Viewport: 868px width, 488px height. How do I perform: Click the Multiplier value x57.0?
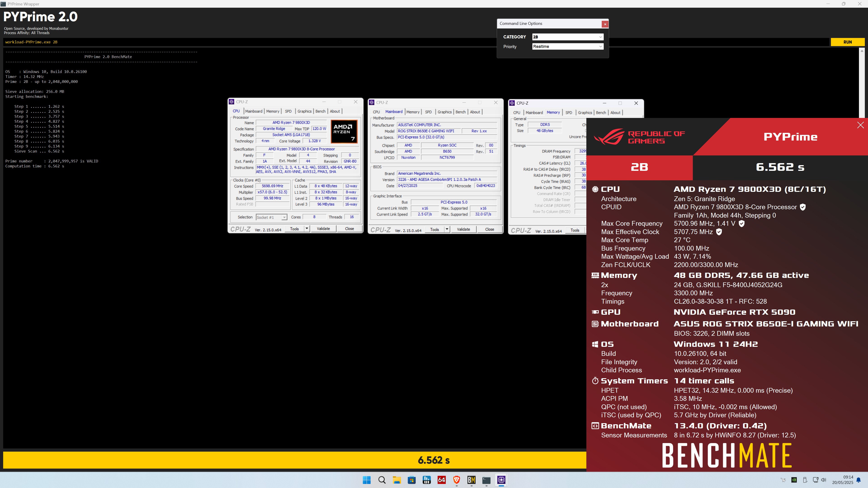[273, 192]
